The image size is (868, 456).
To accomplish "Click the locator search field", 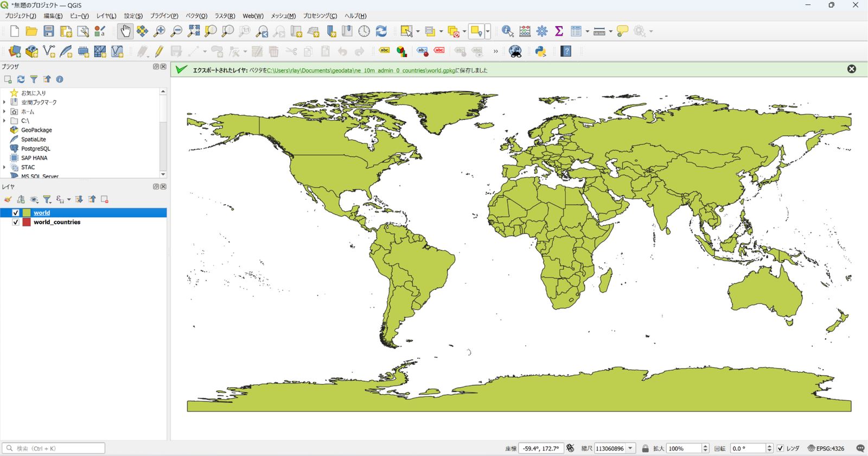I will (x=53, y=448).
